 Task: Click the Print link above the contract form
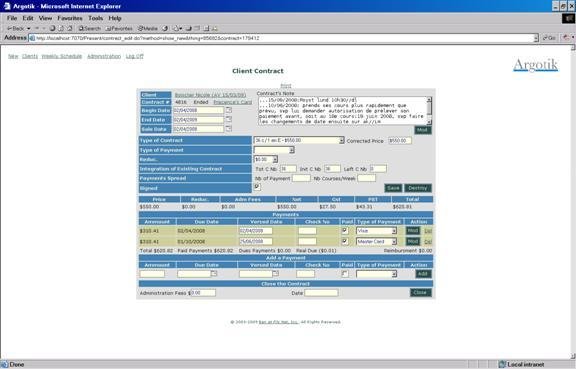coord(286,86)
